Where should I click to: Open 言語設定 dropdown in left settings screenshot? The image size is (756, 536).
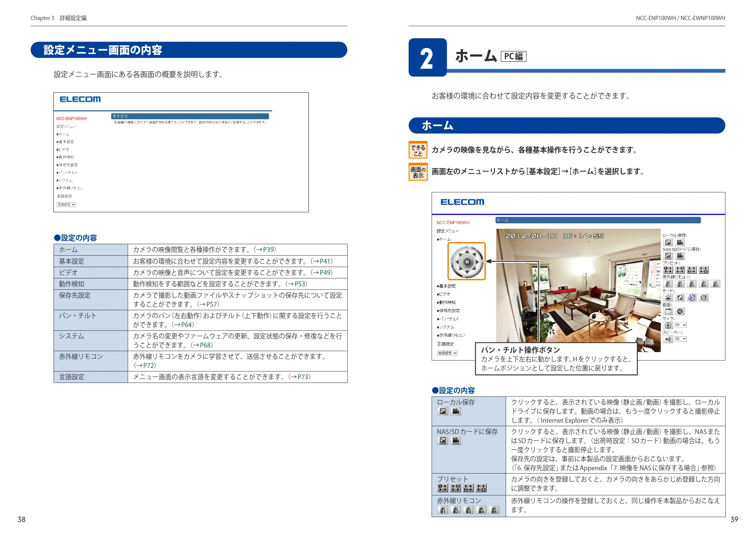point(66,205)
